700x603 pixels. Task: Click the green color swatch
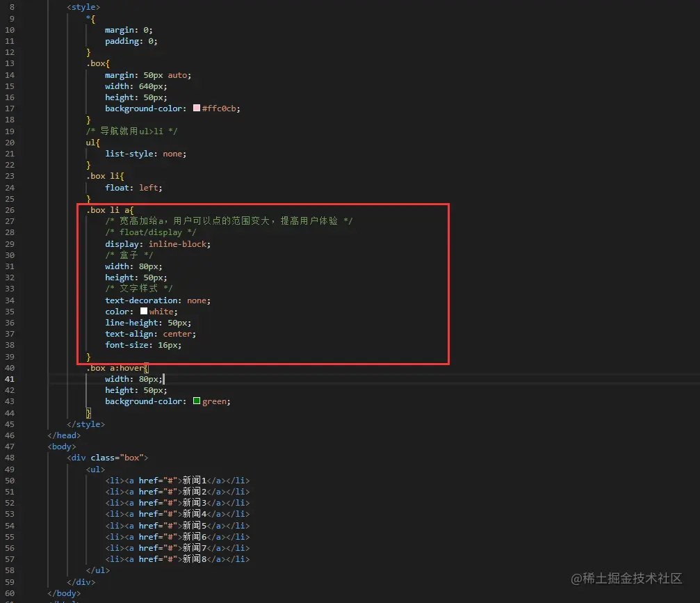pos(197,401)
